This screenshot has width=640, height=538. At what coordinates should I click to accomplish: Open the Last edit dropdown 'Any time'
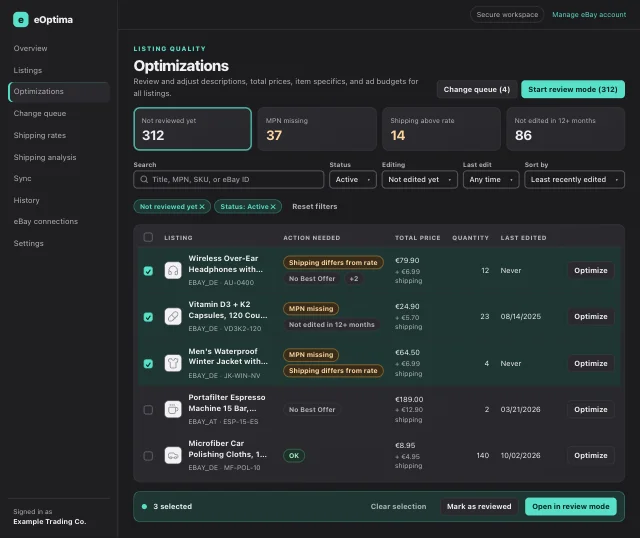(x=491, y=180)
